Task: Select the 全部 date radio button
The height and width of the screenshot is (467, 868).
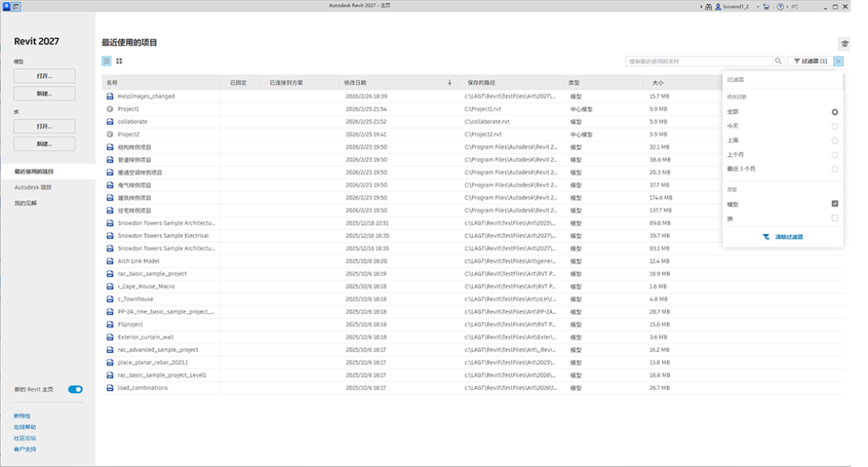Action: (835, 112)
